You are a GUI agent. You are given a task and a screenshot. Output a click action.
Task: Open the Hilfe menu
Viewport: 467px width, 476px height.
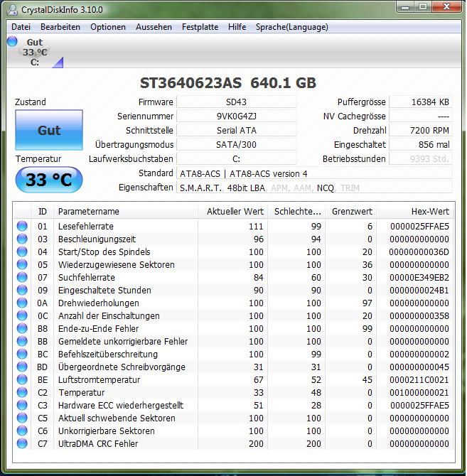[237, 27]
